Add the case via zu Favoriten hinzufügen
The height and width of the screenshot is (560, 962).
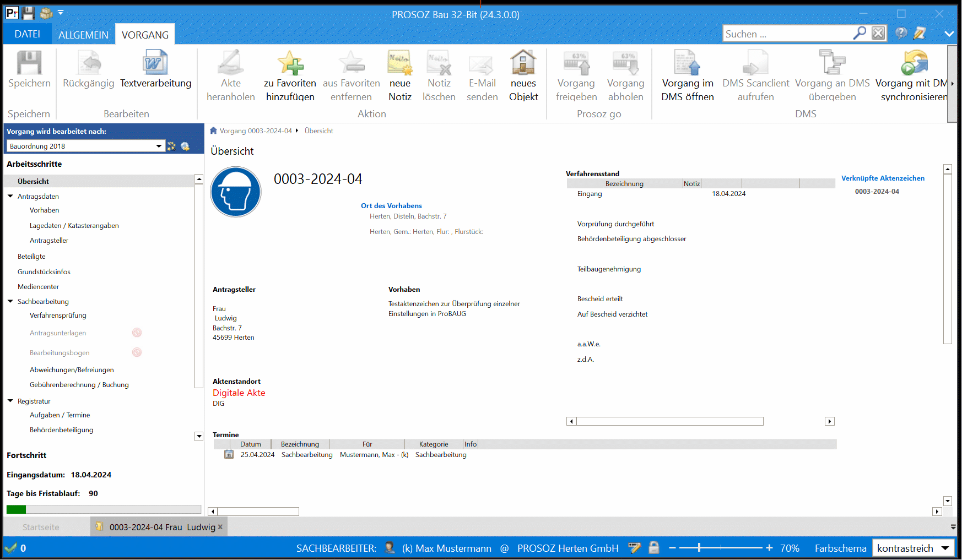[x=290, y=76]
